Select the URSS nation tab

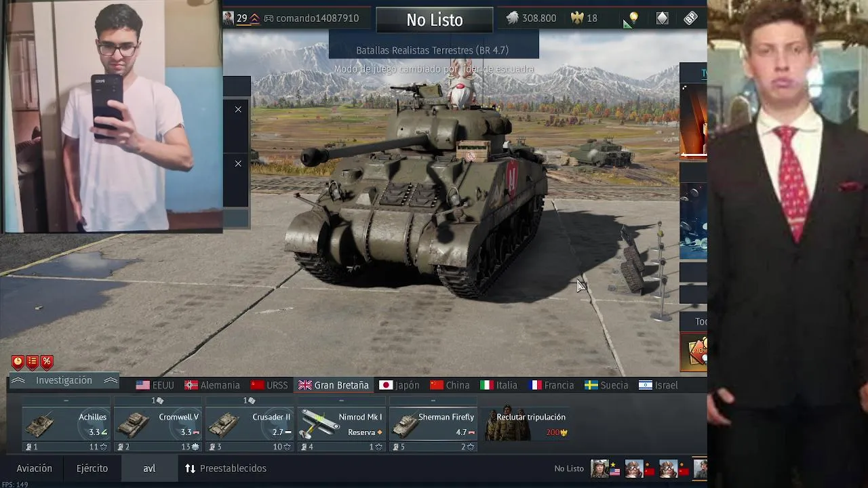tap(269, 385)
